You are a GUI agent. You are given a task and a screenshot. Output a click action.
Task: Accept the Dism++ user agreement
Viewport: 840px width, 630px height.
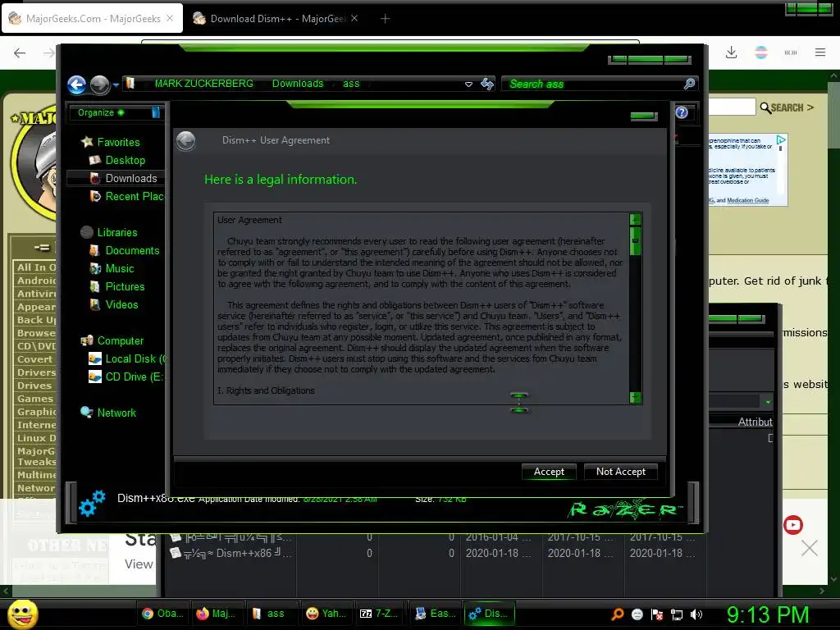pyautogui.click(x=549, y=472)
